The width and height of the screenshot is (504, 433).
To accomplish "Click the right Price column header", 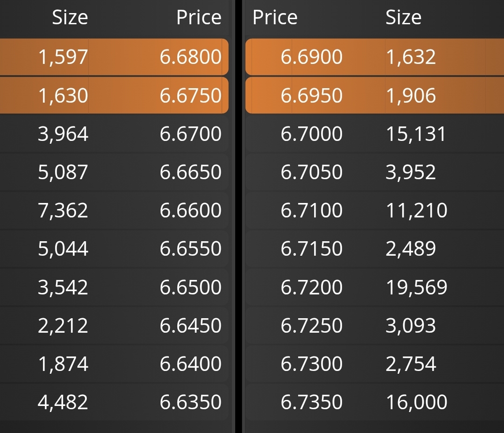I will point(275,17).
